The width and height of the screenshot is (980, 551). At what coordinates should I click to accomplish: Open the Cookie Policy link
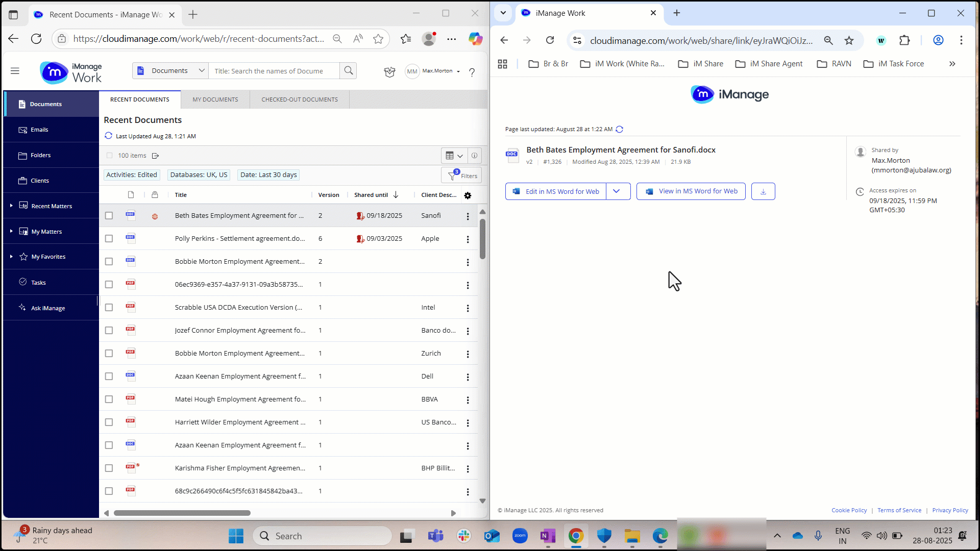(849, 510)
